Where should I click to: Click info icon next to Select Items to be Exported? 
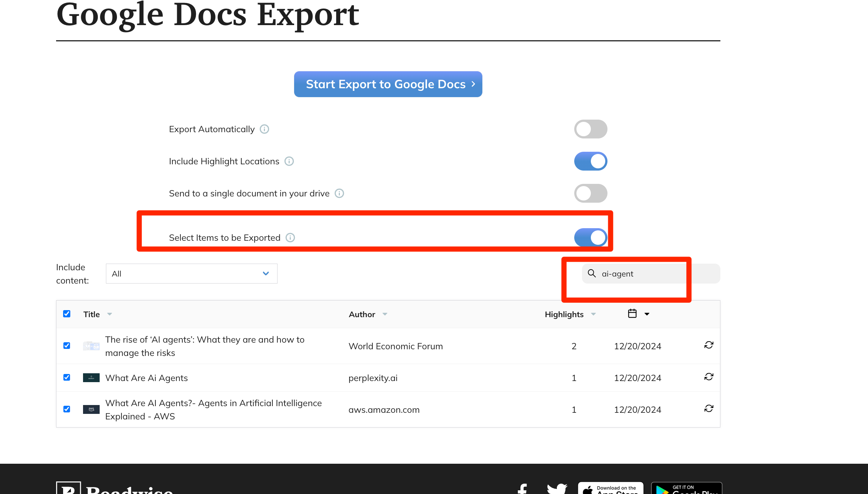coord(290,238)
